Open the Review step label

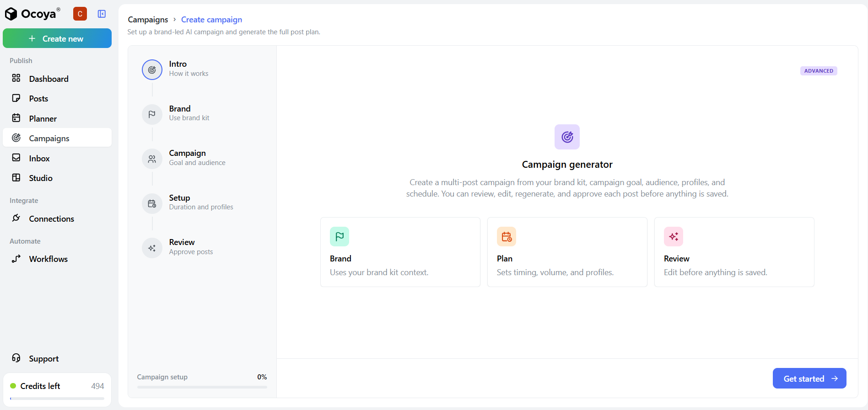click(x=182, y=242)
